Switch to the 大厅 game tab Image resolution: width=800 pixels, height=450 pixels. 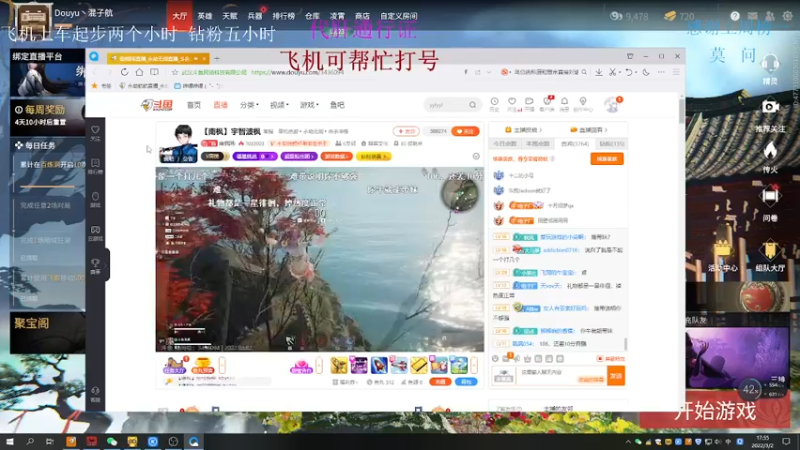[x=180, y=16]
